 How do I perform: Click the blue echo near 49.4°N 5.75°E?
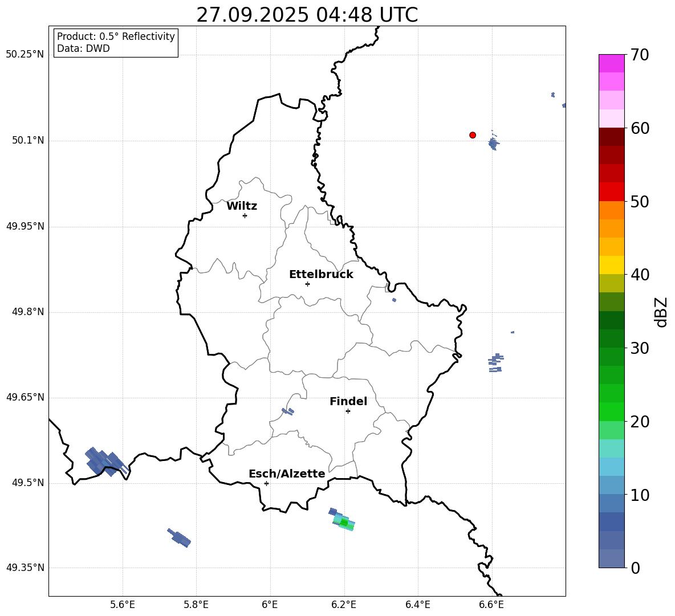point(179,538)
